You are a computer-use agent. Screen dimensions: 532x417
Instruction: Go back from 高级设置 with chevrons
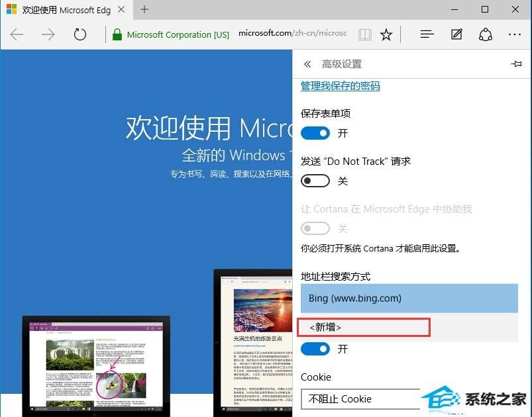307,64
